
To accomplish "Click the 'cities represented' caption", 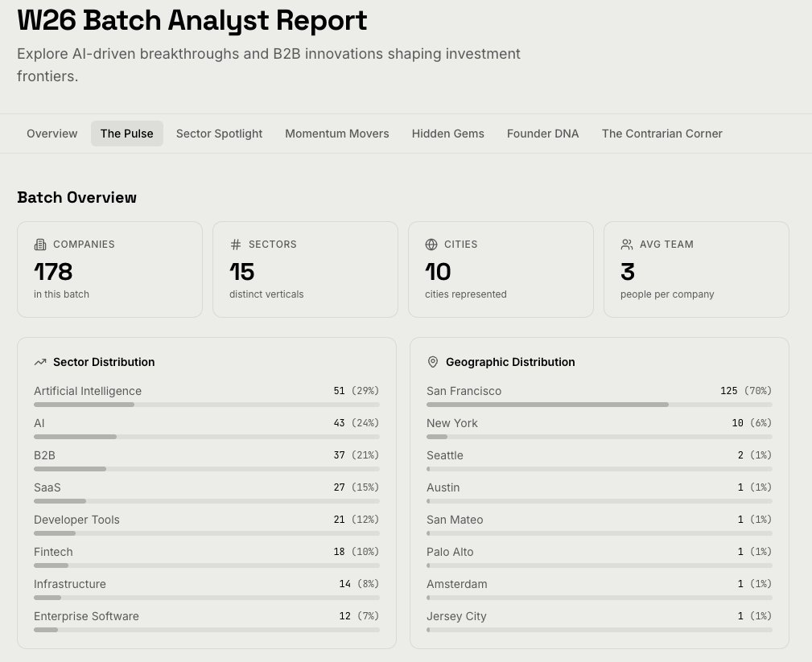I will coord(466,294).
